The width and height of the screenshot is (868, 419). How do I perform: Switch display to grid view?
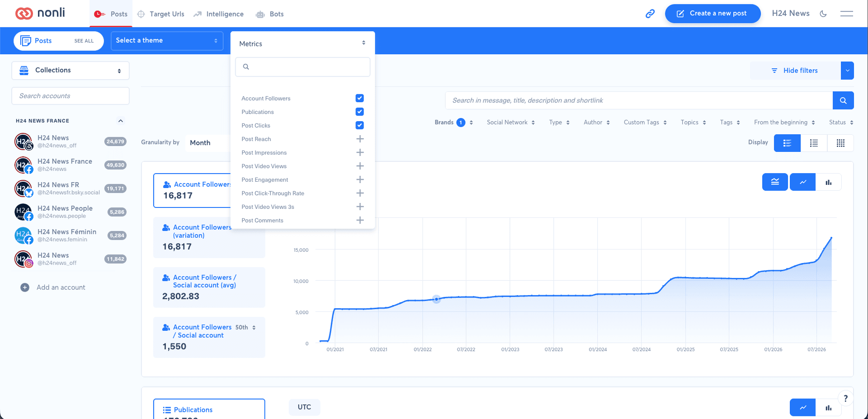tap(840, 143)
